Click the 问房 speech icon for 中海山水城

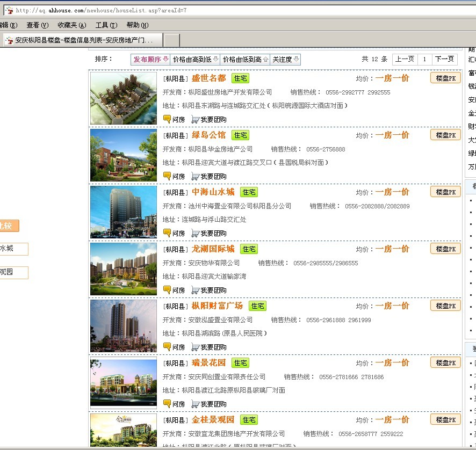coord(167,233)
